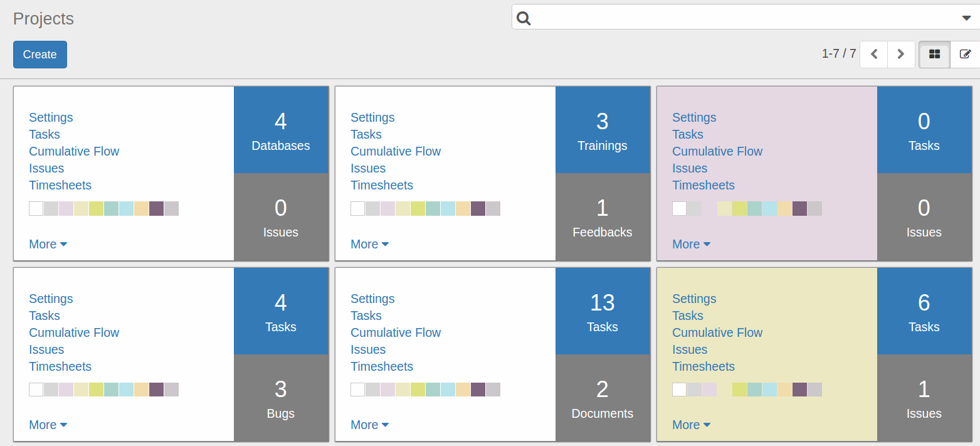Screen dimensions: 980x446
Task: Open the 13 Tasks tile
Action: click(x=602, y=311)
